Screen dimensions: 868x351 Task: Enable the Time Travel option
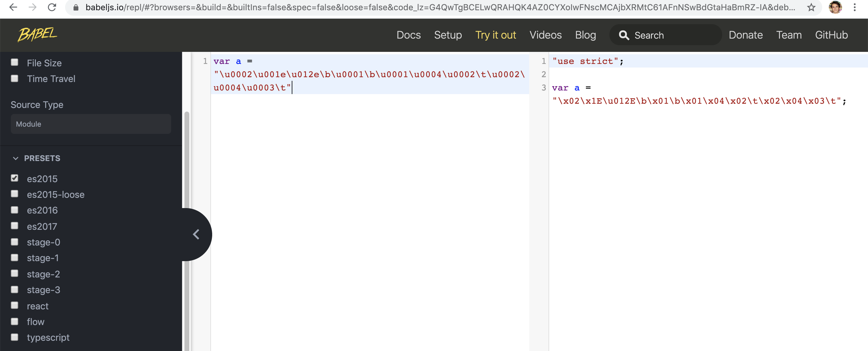(x=14, y=78)
